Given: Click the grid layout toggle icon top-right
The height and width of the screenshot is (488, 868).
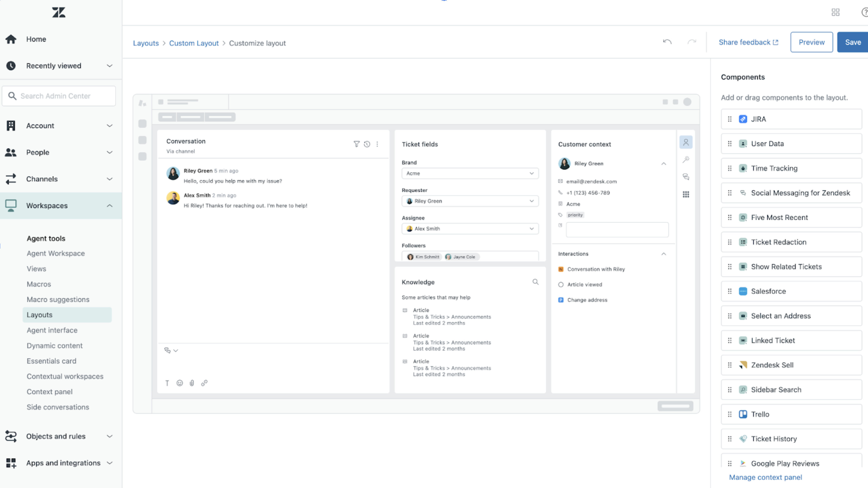Looking at the screenshot, I should [835, 12].
